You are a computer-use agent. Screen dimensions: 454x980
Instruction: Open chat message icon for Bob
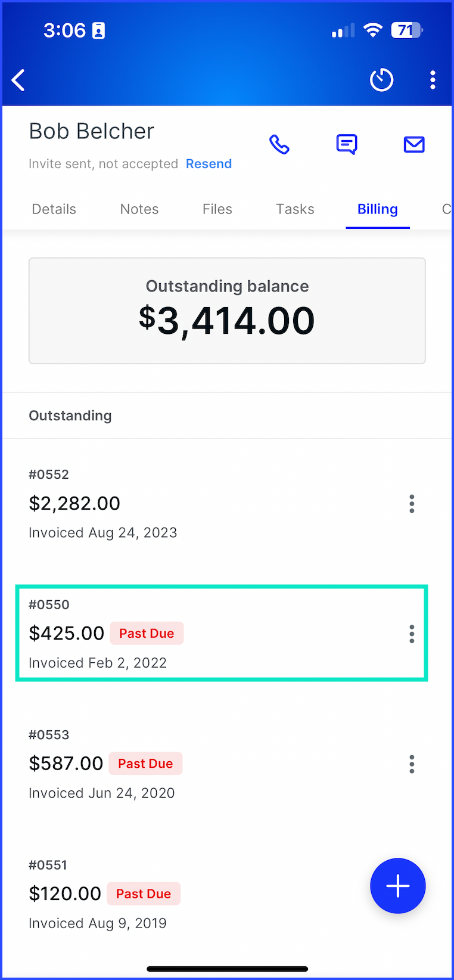tap(347, 144)
